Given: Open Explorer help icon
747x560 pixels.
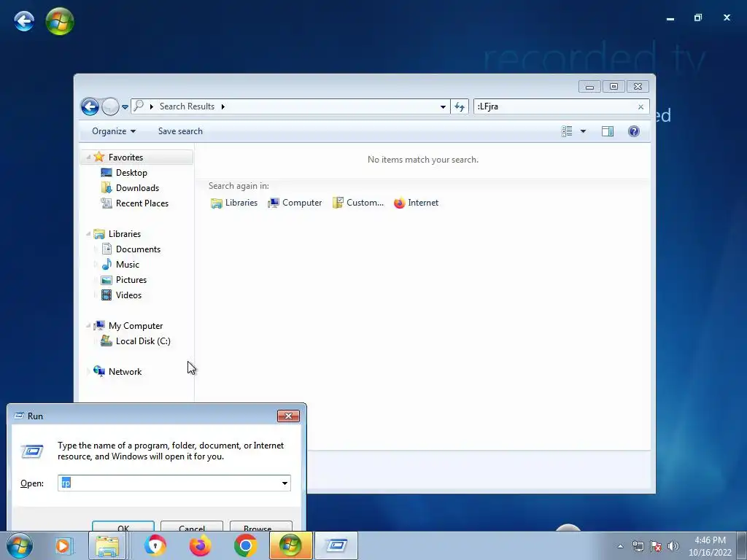Looking at the screenshot, I should (634, 131).
